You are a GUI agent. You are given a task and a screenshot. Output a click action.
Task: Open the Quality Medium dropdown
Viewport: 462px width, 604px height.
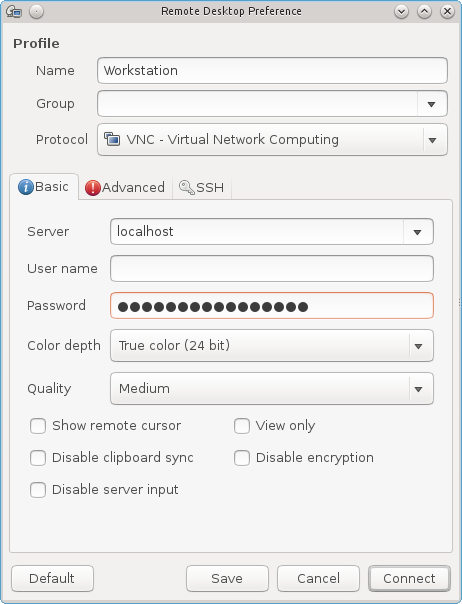pos(272,388)
